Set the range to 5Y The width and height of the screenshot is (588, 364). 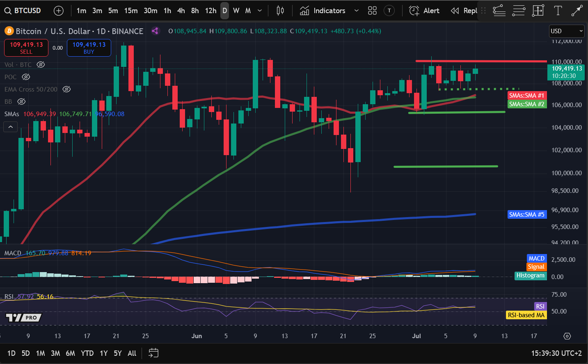pos(118,353)
